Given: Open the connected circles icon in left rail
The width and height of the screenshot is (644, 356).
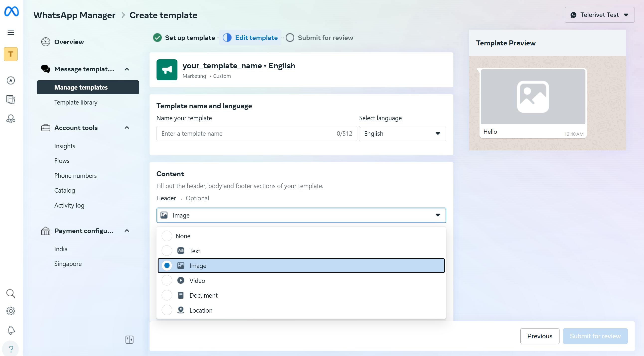Looking at the screenshot, I should 11,119.
